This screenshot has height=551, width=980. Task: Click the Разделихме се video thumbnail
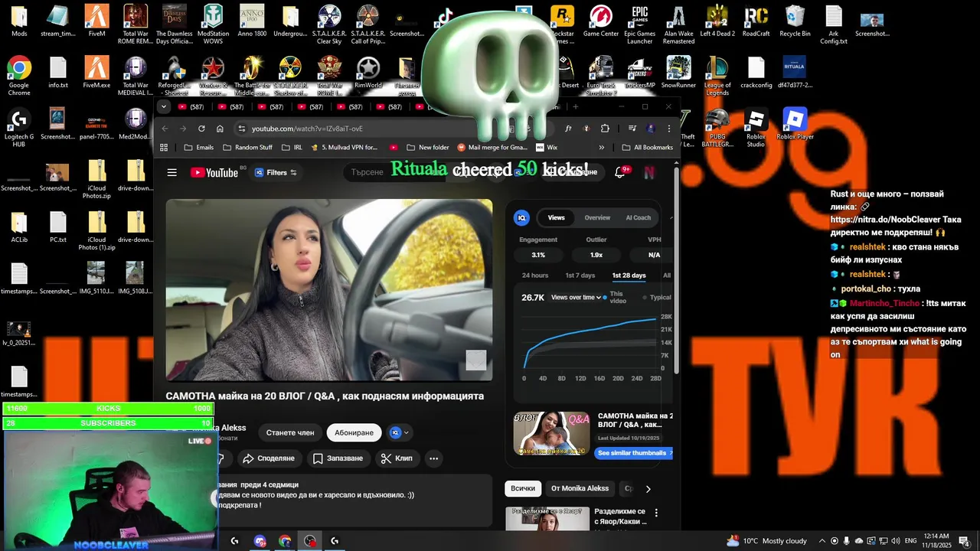pyautogui.click(x=547, y=518)
